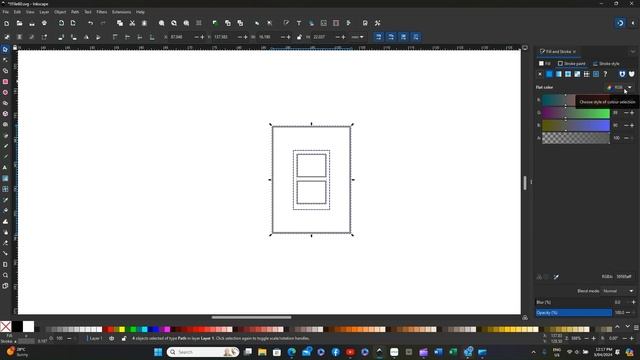This screenshot has width=640, height=360.
Task: Click the Windows taskbar Search box
Action: 203,352
